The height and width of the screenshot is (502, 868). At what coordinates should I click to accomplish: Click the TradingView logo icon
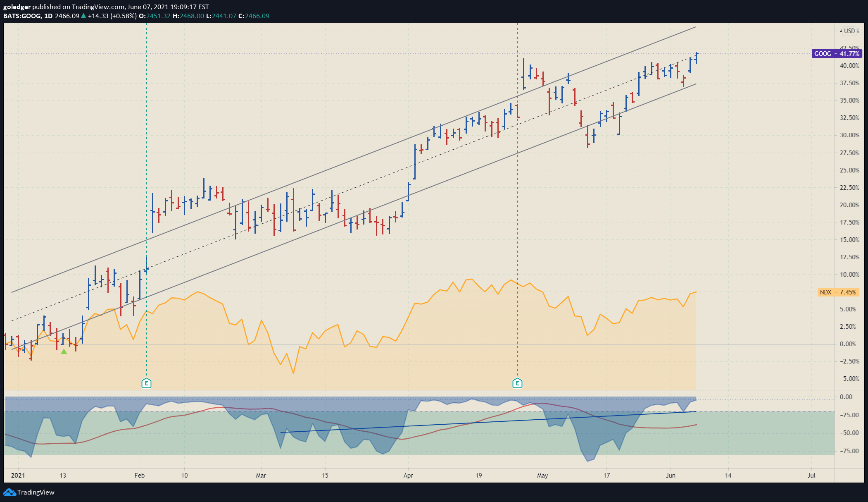pyautogui.click(x=10, y=492)
